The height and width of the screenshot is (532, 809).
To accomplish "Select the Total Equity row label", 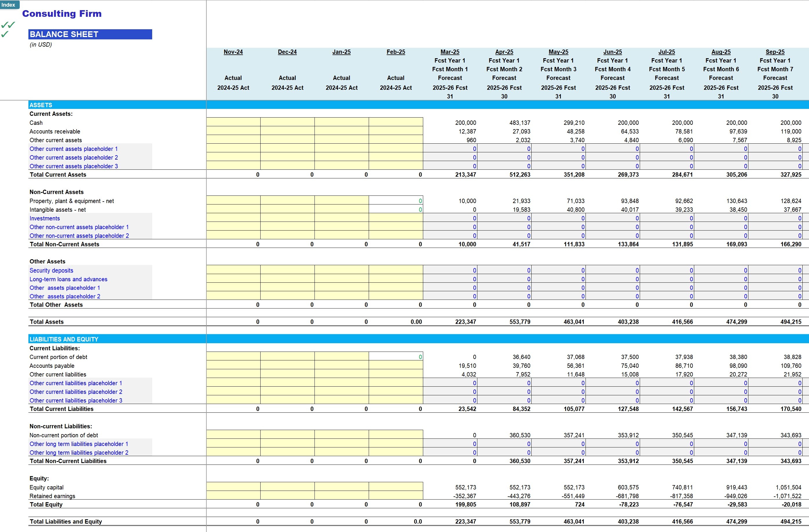I will [x=46, y=504].
